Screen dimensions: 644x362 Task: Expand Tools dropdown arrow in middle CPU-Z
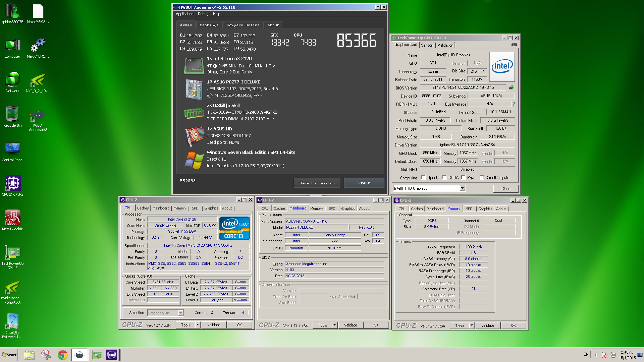click(x=334, y=325)
